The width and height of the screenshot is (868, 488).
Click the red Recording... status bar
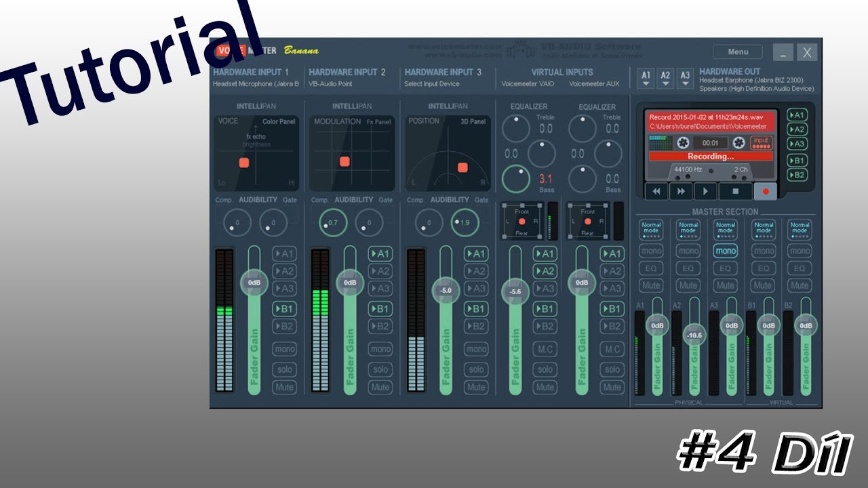(711, 156)
